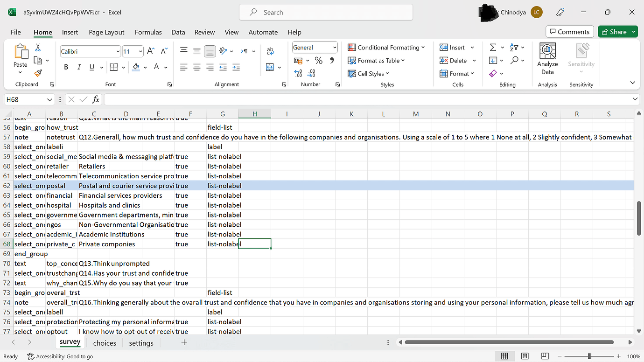Open the Number Format dropdown
This screenshot has height=362, width=644.
click(x=315, y=47)
